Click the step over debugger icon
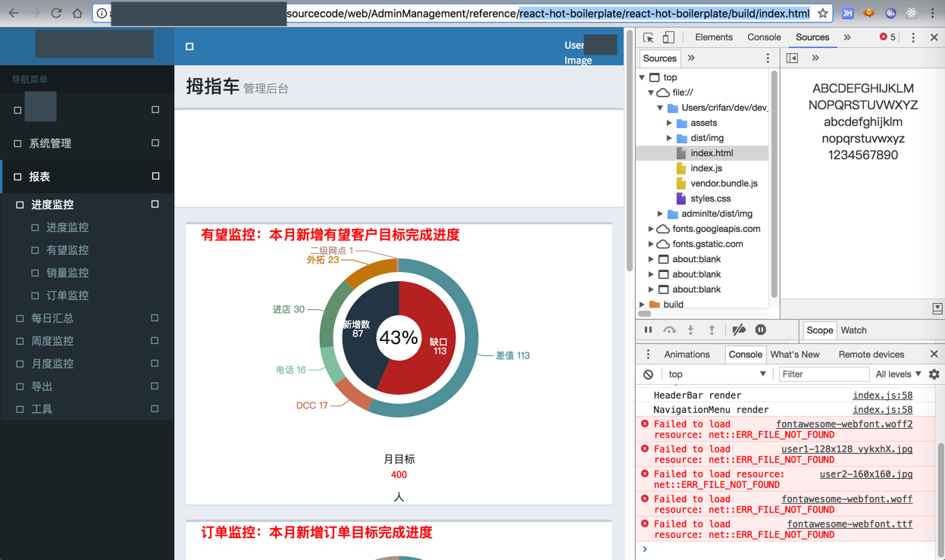The width and height of the screenshot is (945, 560). (x=669, y=330)
